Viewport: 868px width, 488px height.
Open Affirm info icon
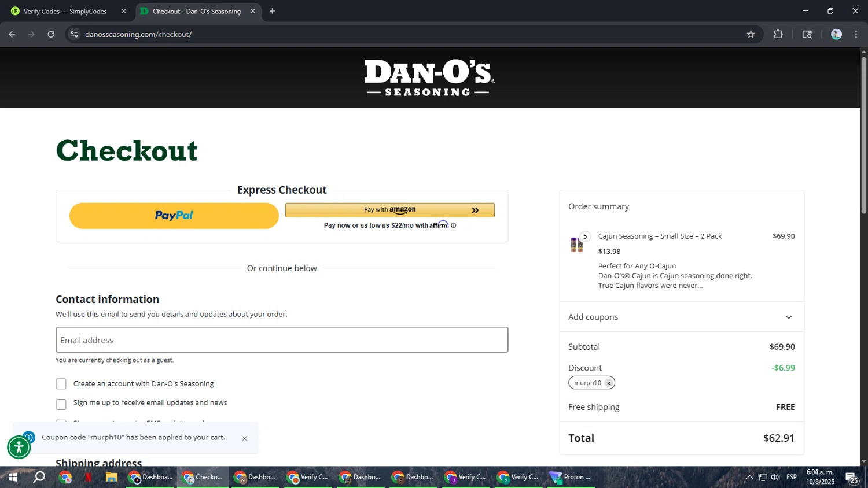point(453,225)
